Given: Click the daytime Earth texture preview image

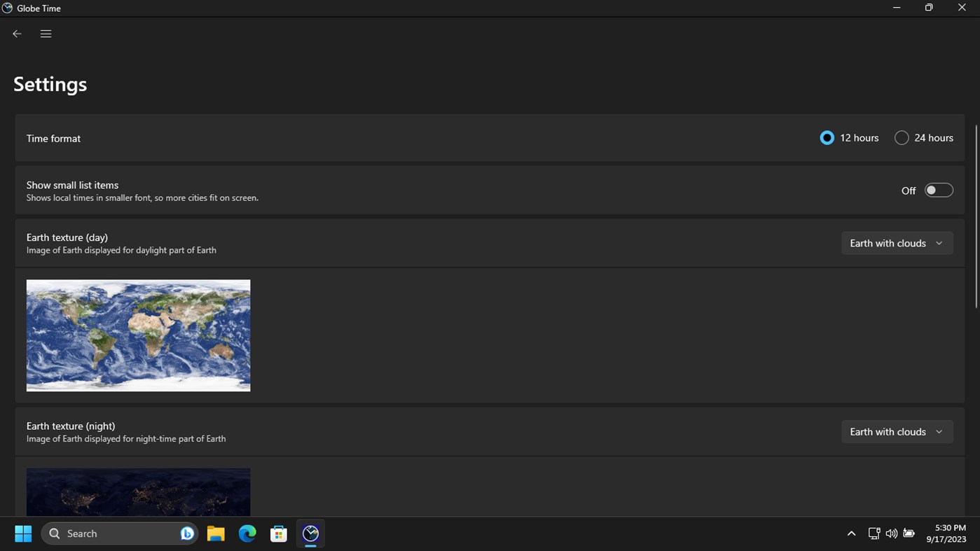Looking at the screenshot, I should 138,335.
